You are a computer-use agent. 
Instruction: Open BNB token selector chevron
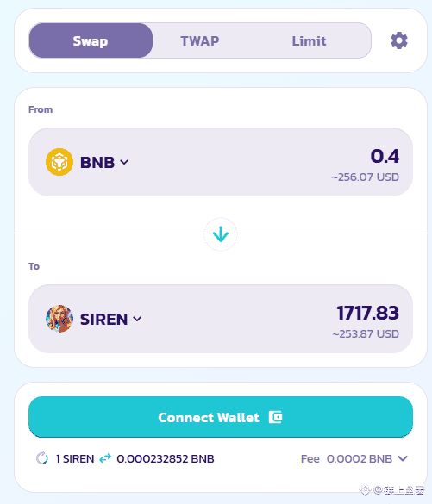coord(124,162)
